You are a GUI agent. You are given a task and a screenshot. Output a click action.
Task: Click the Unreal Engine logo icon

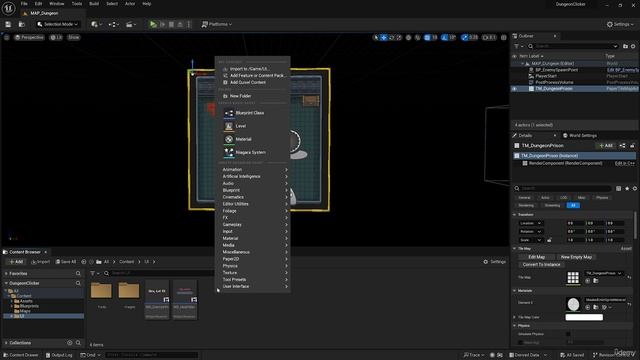[8, 8]
